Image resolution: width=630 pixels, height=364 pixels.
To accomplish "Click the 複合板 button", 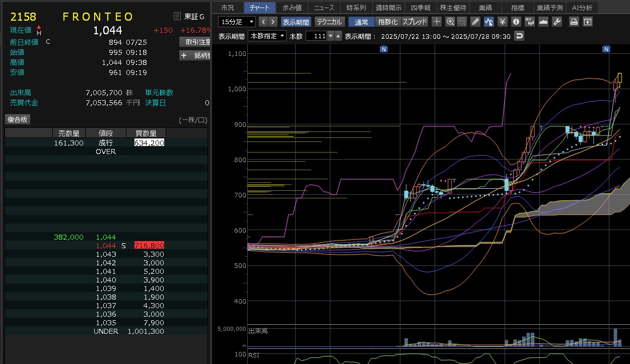I will [x=18, y=119].
